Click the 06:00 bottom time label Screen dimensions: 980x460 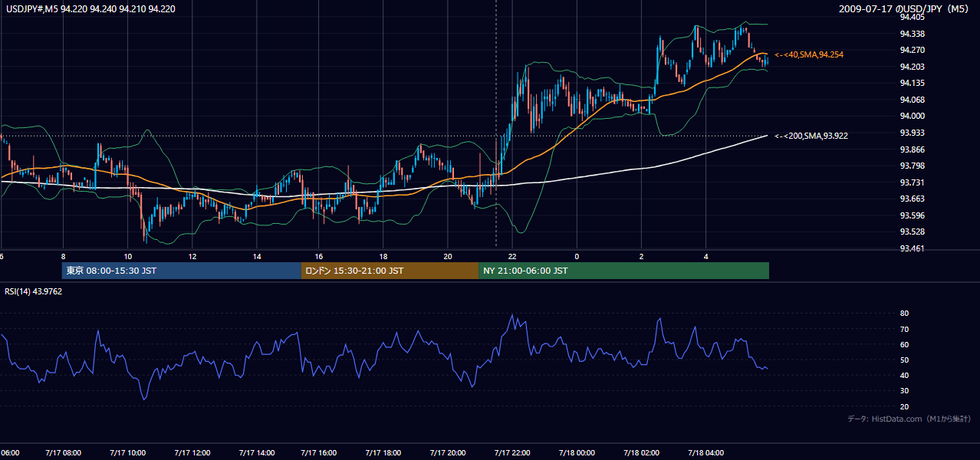[x=9, y=452]
